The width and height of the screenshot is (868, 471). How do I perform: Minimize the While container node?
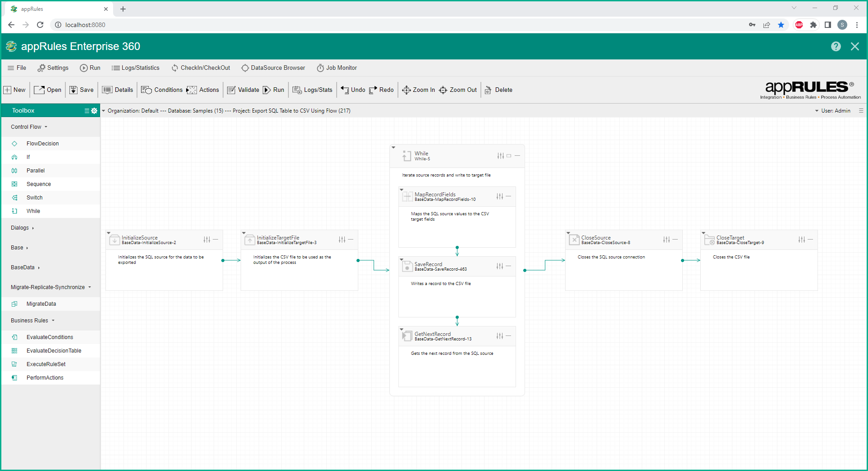tap(517, 156)
